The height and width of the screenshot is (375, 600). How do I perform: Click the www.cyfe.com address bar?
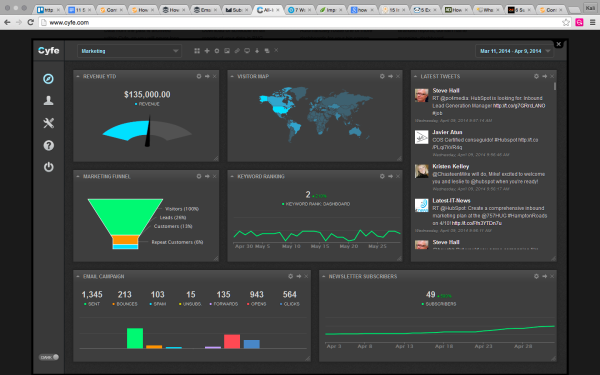[x=300, y=23]
